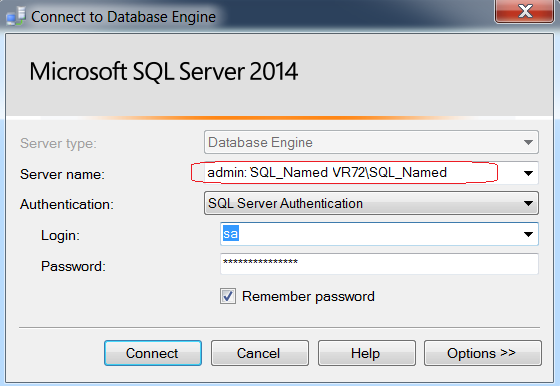Click the Microsoft SQL Server 2014 heading
This screenshot has width=560, height=386.
tap(164, 71)
